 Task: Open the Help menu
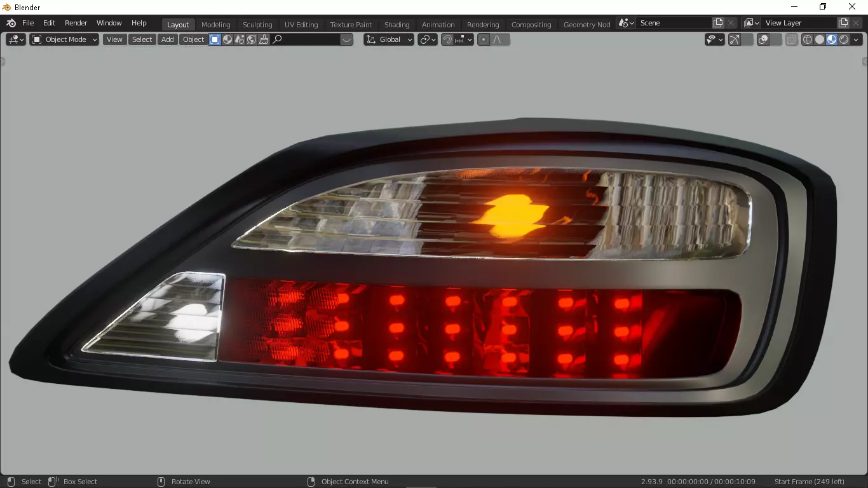[139, 23]
